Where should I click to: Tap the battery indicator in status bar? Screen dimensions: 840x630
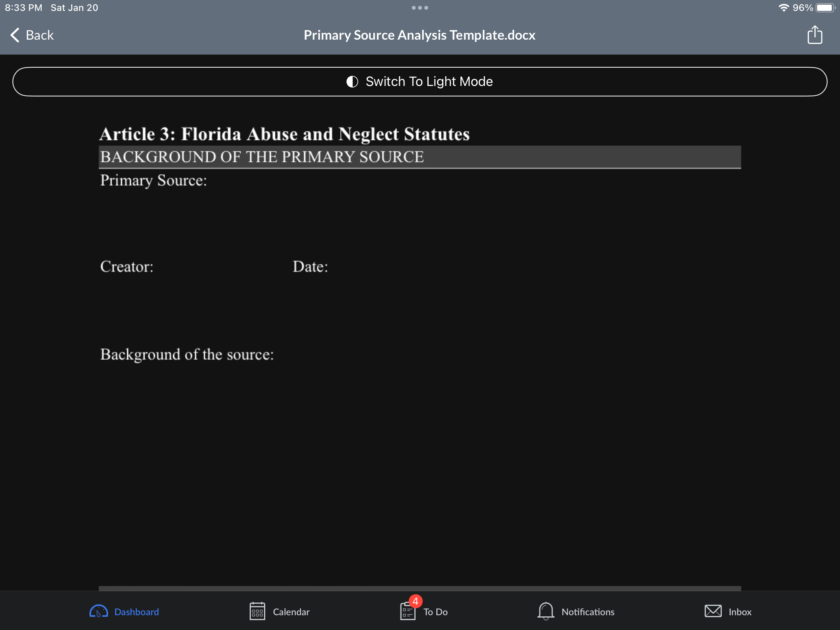[825, 8]
